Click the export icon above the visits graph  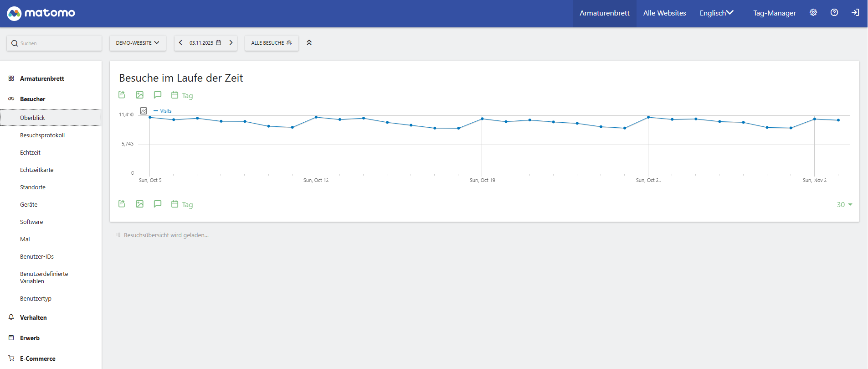click(122, 95)
